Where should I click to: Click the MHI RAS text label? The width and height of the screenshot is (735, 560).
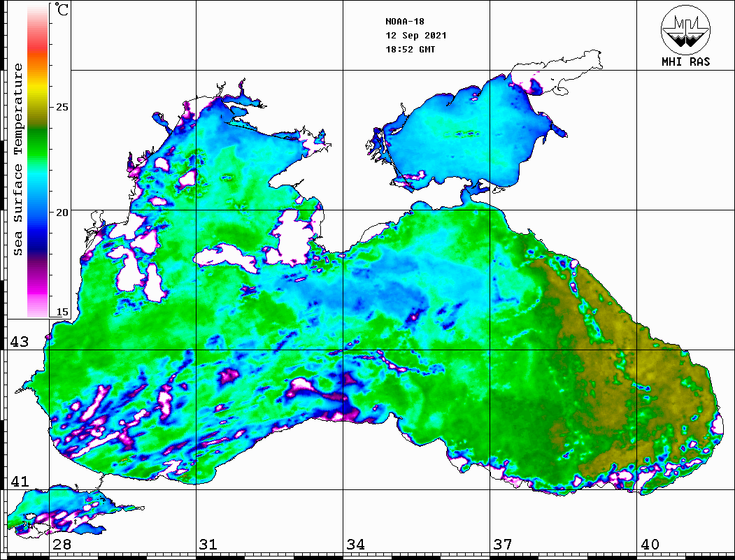[x=686, y=62]
